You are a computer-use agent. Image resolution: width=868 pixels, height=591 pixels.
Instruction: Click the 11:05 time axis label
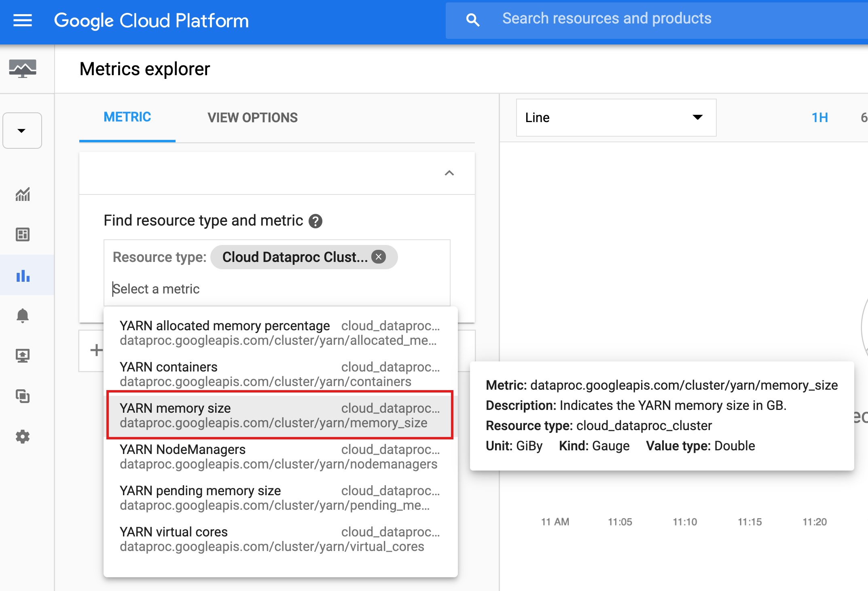pos(620,522)
